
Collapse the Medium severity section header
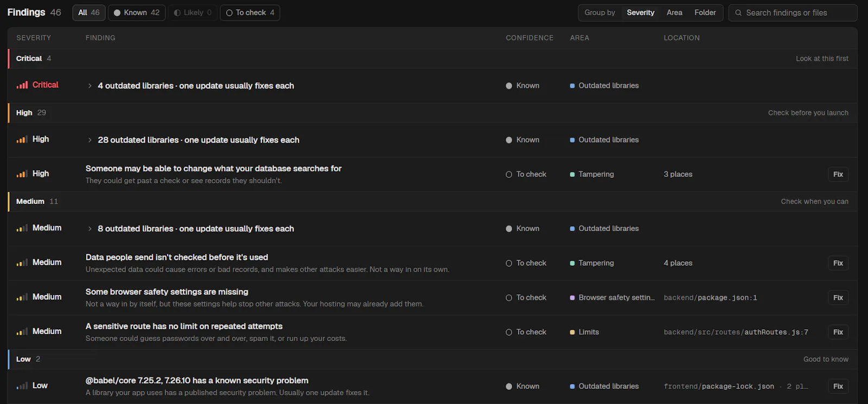432,201
